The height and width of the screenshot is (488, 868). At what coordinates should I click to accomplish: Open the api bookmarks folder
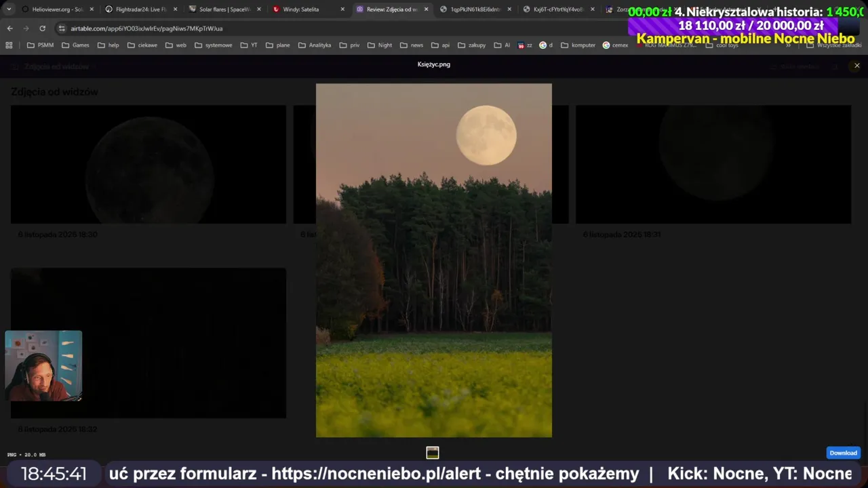coord(441,45)
